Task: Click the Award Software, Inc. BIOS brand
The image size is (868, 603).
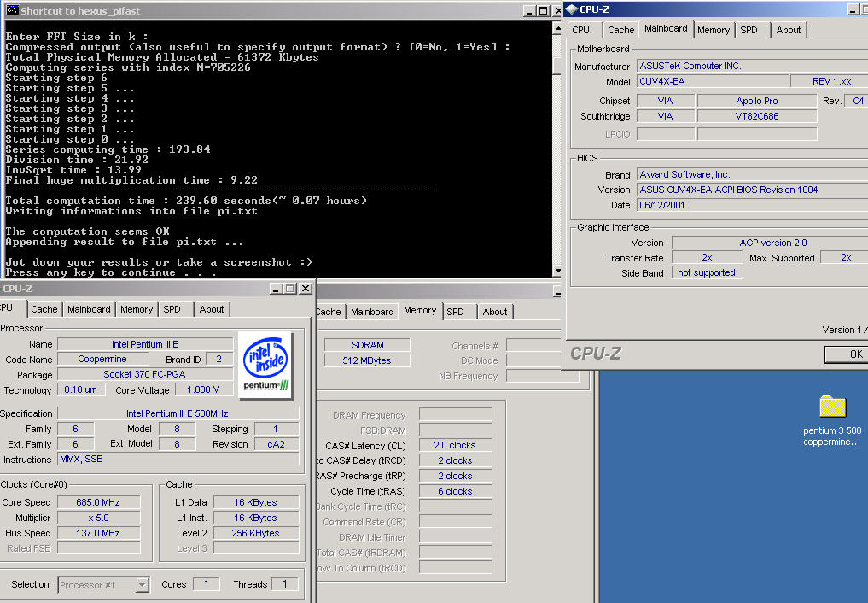Action: [x=753, y=174]
